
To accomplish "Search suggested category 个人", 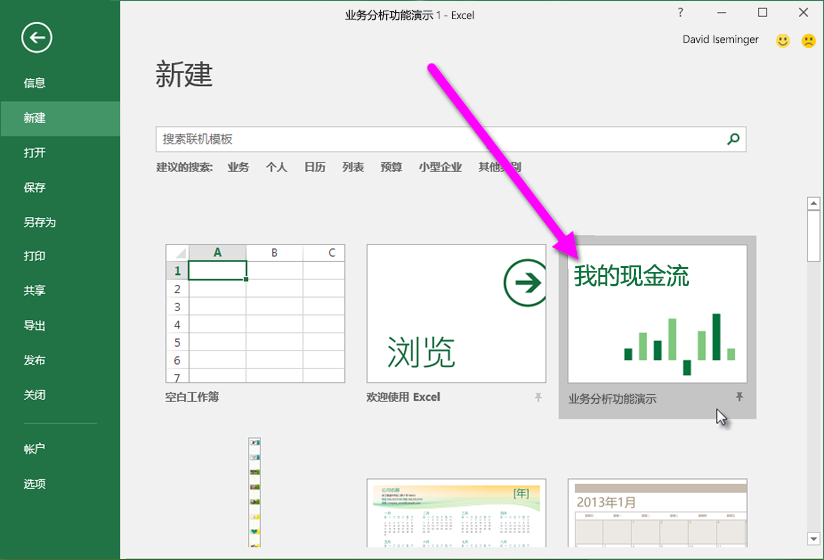I will click(x=276, y=168).
